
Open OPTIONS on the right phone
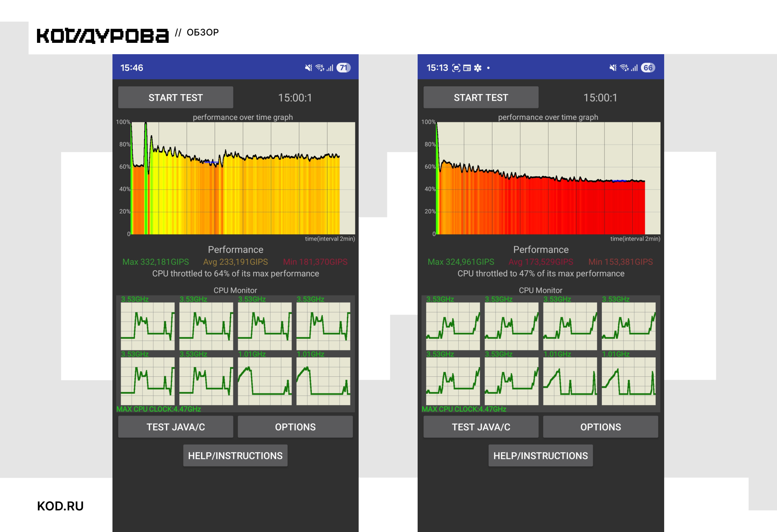[x=600, y=427]
